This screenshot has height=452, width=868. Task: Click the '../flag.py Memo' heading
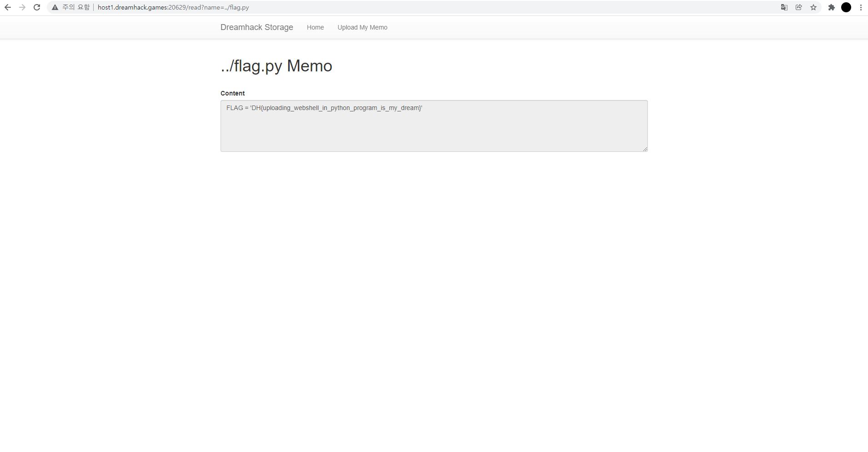pyautogui.click(x=276, y=66)
